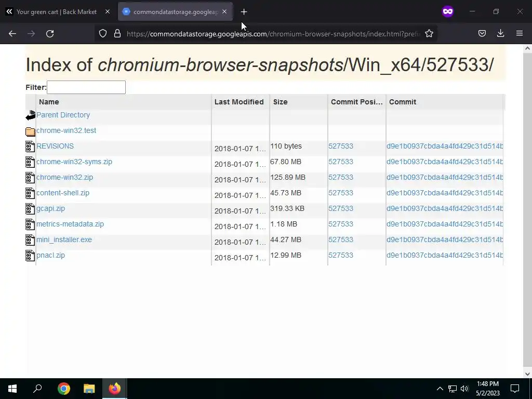Viewport: 532px width, 399px height.
Task: Sort by the Commit column header
Action: tap(445, 102)
